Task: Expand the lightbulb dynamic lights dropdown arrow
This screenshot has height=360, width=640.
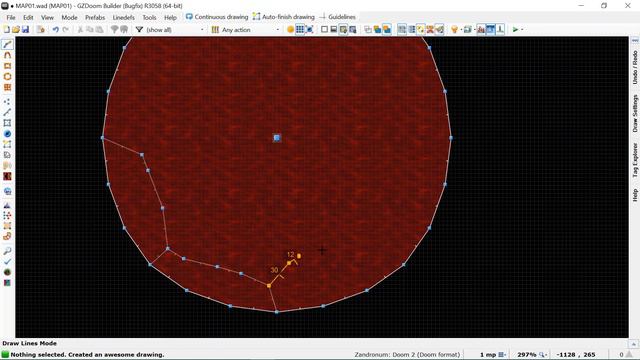Action: (x=461, y=29)
